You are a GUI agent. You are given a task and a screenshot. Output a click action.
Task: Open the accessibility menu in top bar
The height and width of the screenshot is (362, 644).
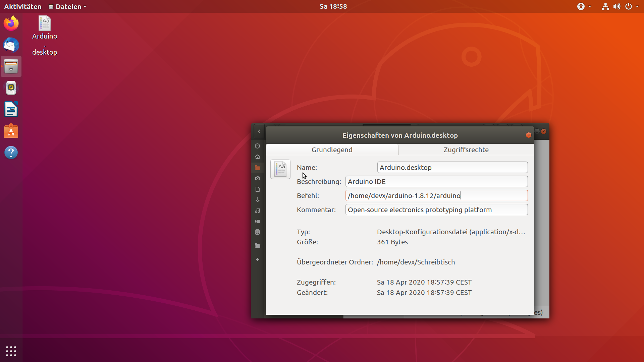click(584, 6)
